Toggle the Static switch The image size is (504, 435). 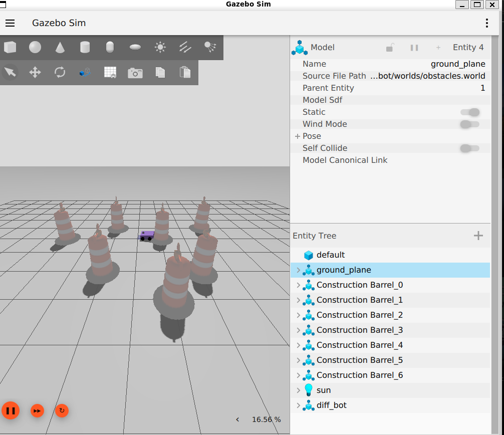(470, 112)
